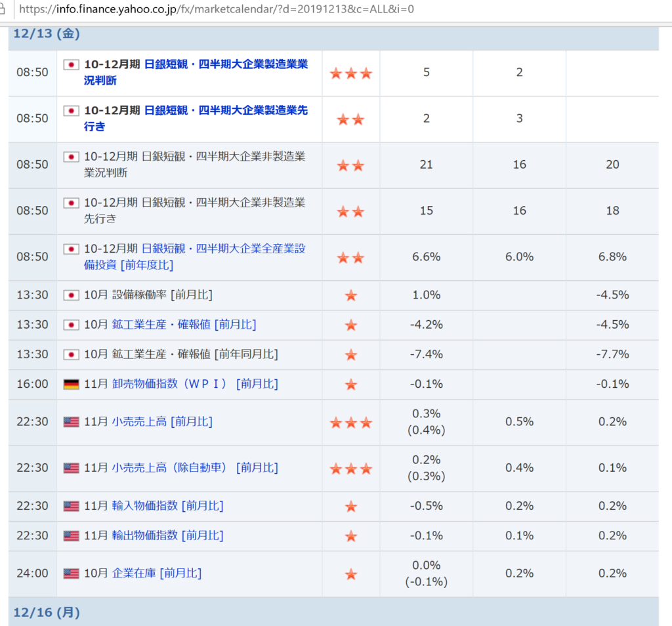Click Japan flag in 非製造業業況判断 row

tap(71, 157)
